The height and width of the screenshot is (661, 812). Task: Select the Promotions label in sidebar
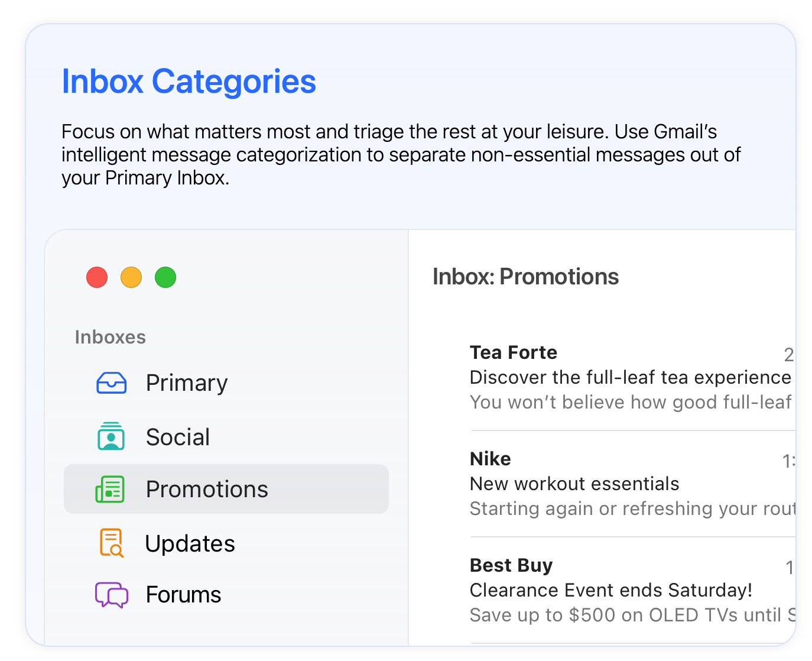coord(207,490)
